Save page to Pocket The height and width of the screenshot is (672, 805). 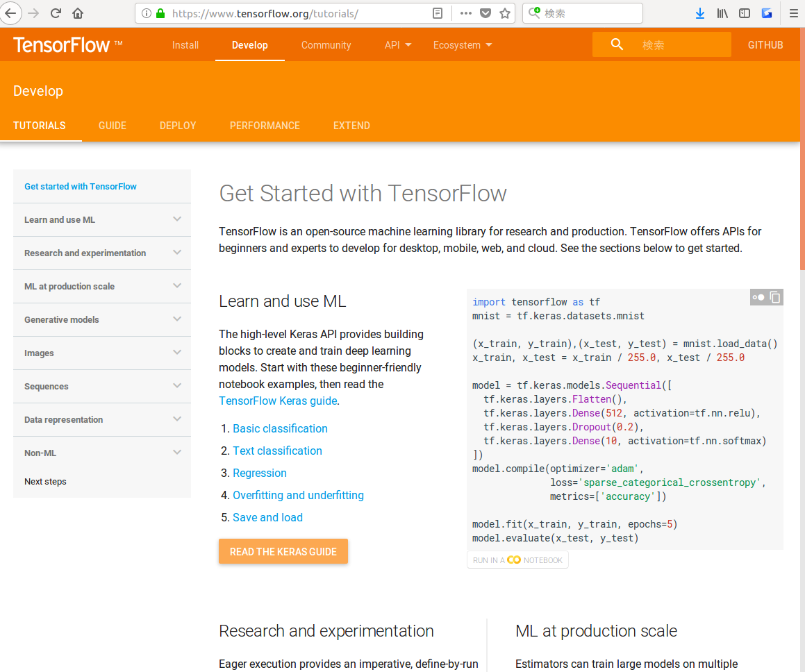coord(486,13)
